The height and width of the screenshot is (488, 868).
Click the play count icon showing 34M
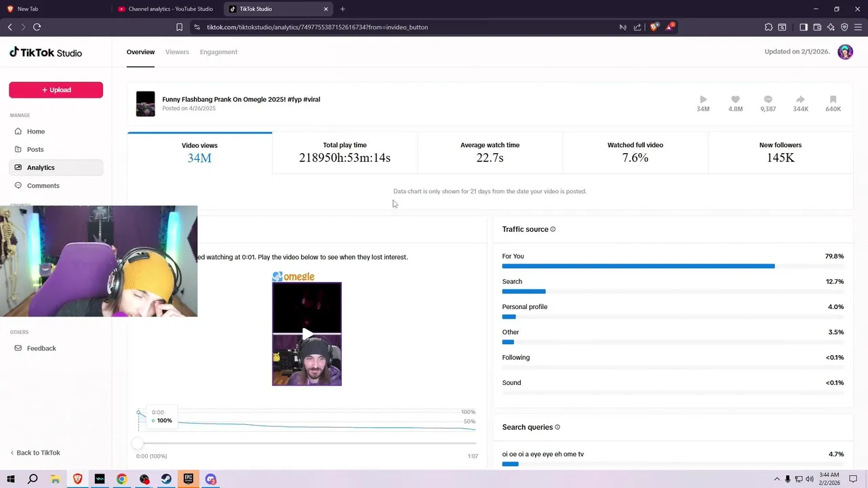click(703, 100)
